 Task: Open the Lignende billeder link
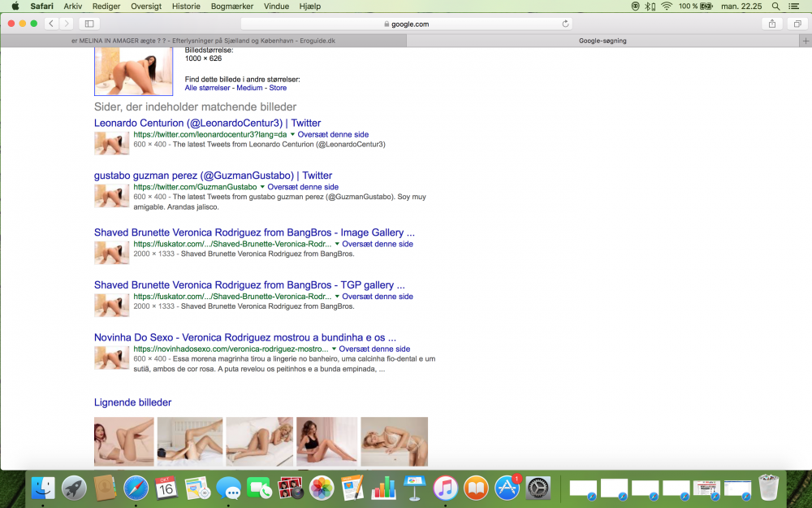click(x=132, y=402)
